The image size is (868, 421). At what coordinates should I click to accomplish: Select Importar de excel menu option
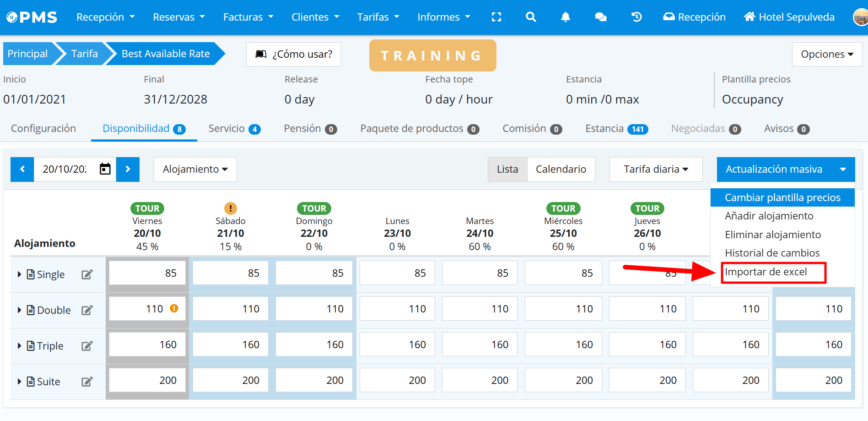pos(766,272)
